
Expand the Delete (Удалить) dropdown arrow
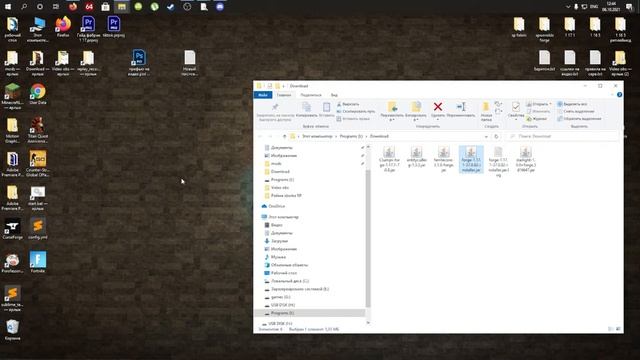(x=438, y=120)
